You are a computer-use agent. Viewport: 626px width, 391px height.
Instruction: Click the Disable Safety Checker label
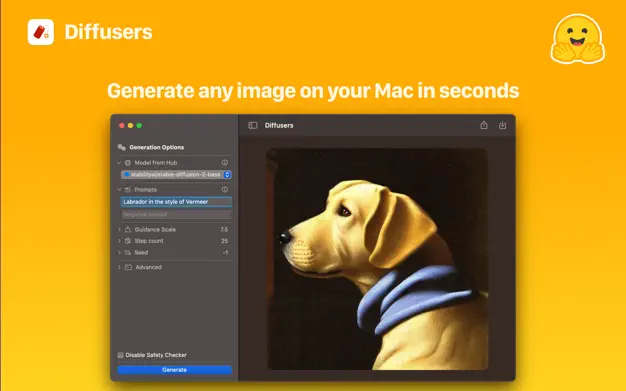tap(156, 355)
